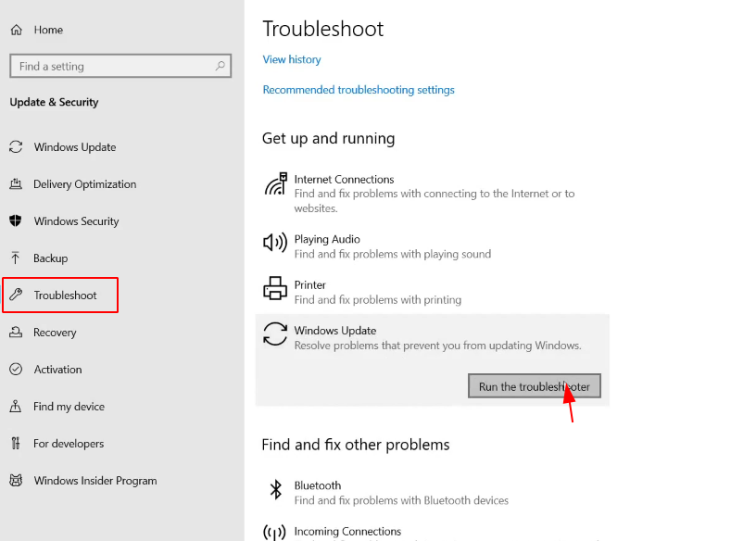Click the Backup arrow icon
Image resolution: width=756 pixels, height=541 pixels.
coord(16,258)
